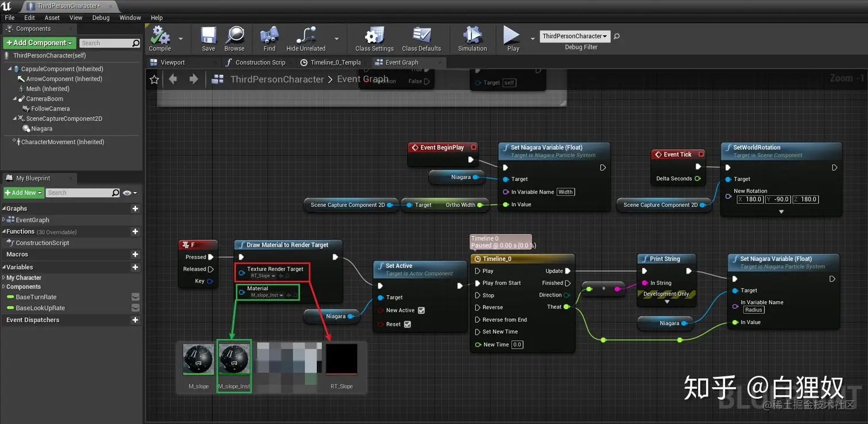This screenshot has height=424, width=868.
Task: Open the RT_Slope Texture Render Target dropdown
Action: tap(265, 276)
